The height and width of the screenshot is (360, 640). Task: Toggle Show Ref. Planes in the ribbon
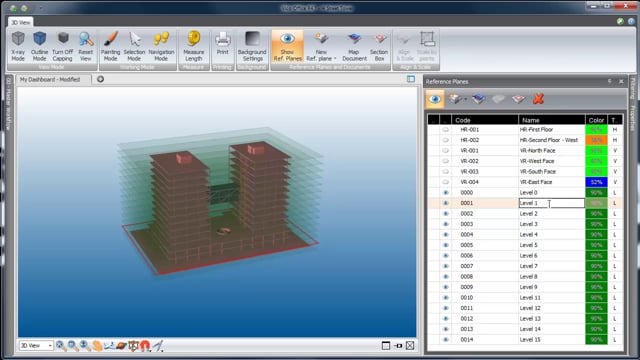[287, 47]
